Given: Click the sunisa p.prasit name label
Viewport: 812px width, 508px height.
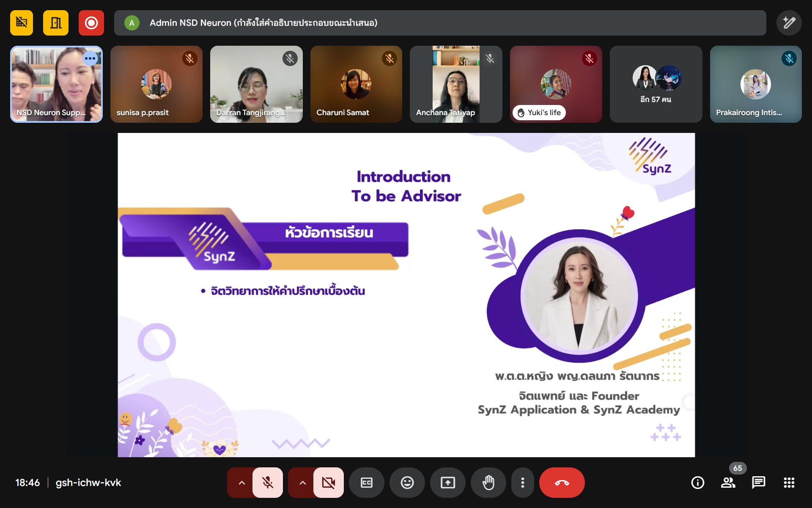Looking at the screenshot, I should click(x=143, y=113).
